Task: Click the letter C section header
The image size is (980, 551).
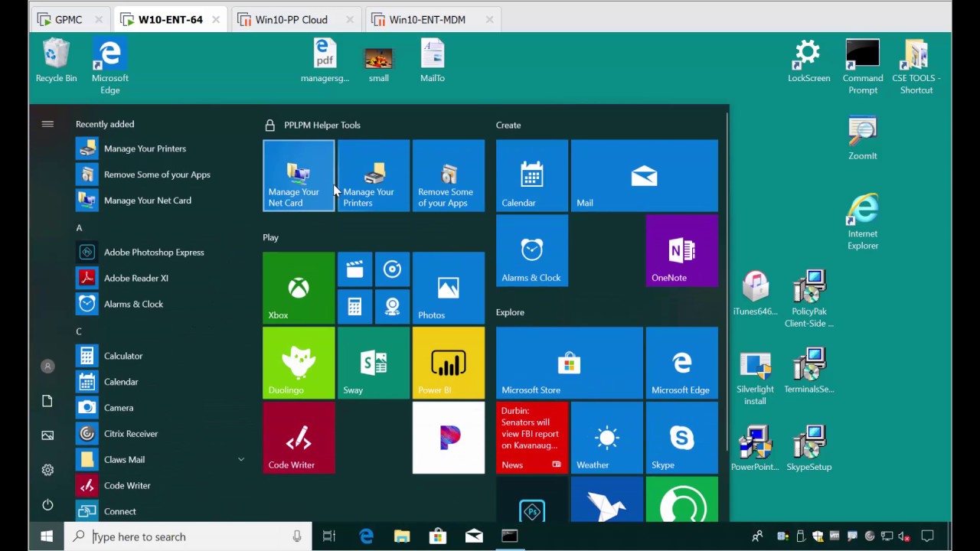Action: [x=79, y=331]
